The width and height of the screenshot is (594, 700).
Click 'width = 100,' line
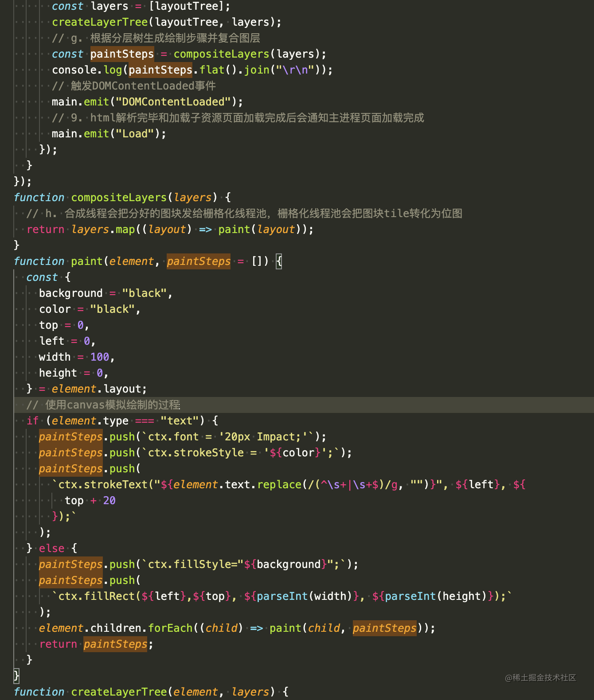pos(77,357)
